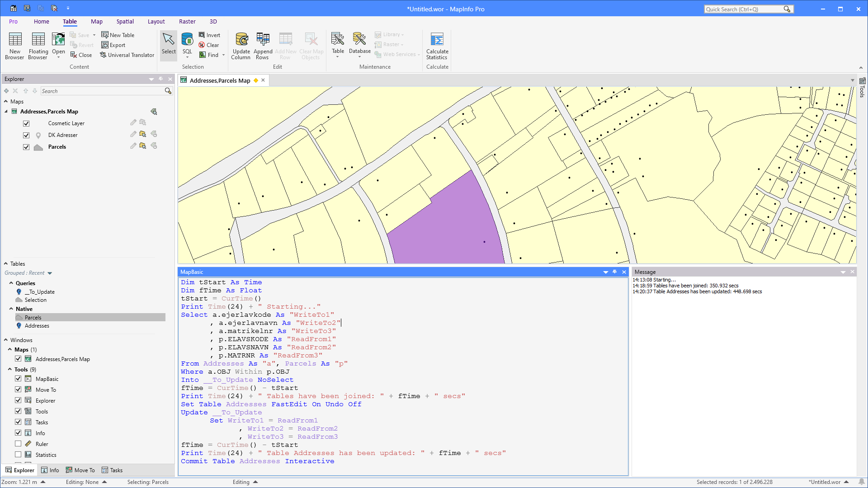Enable the Ruler tool checkbox
Viewport: 868px width, 488px height.
(18, 443)
